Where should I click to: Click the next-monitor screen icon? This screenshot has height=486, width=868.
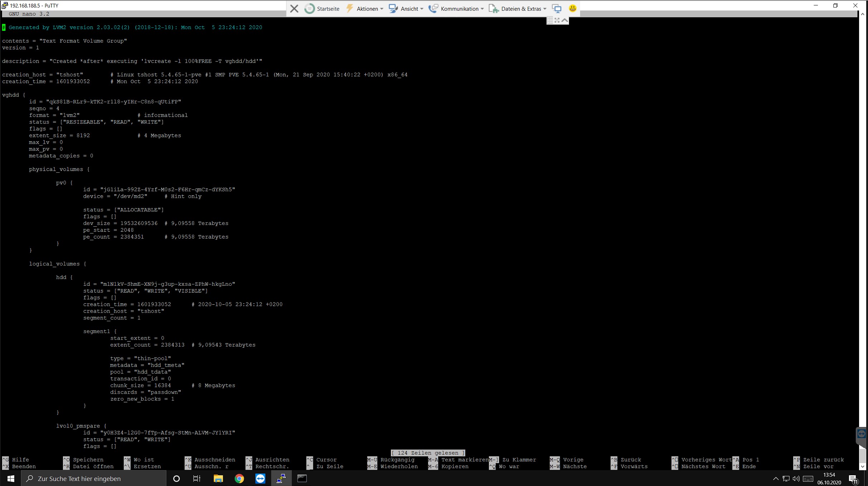(x=557, y=9)
